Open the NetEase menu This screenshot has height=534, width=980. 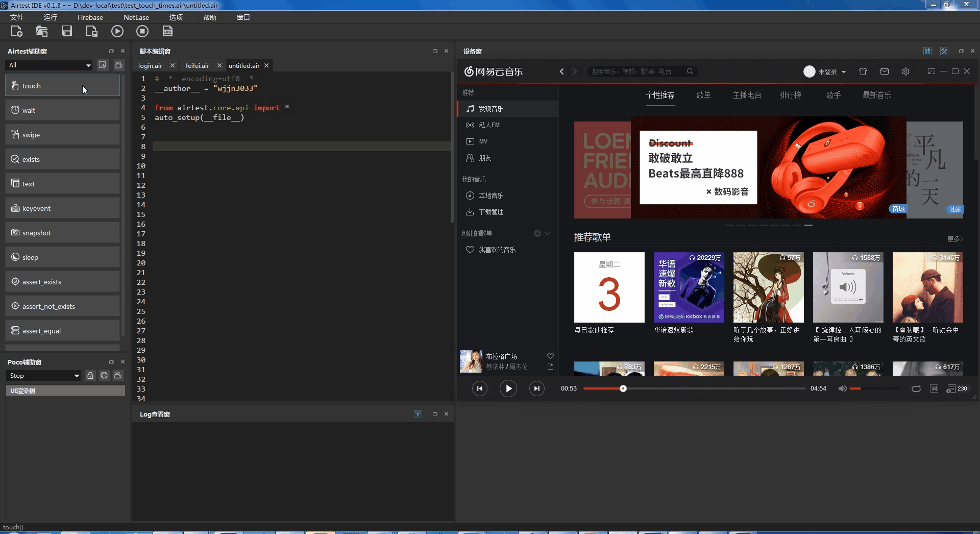tap(136, 17)
